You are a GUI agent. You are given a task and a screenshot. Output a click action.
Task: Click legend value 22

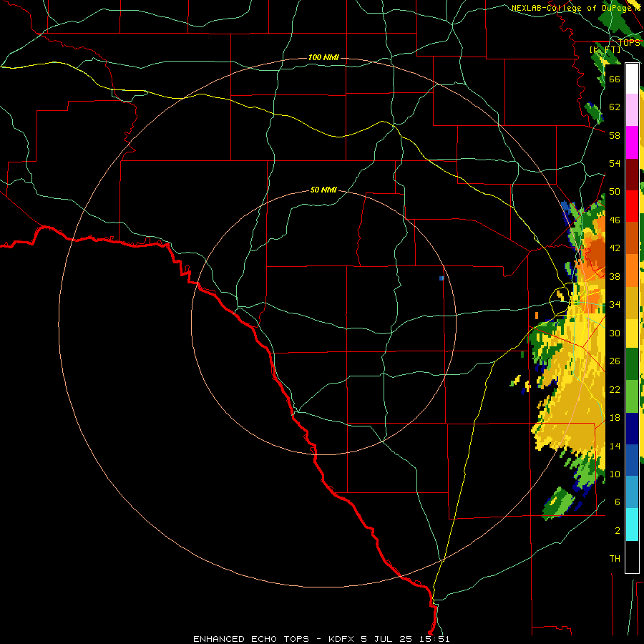615,389
